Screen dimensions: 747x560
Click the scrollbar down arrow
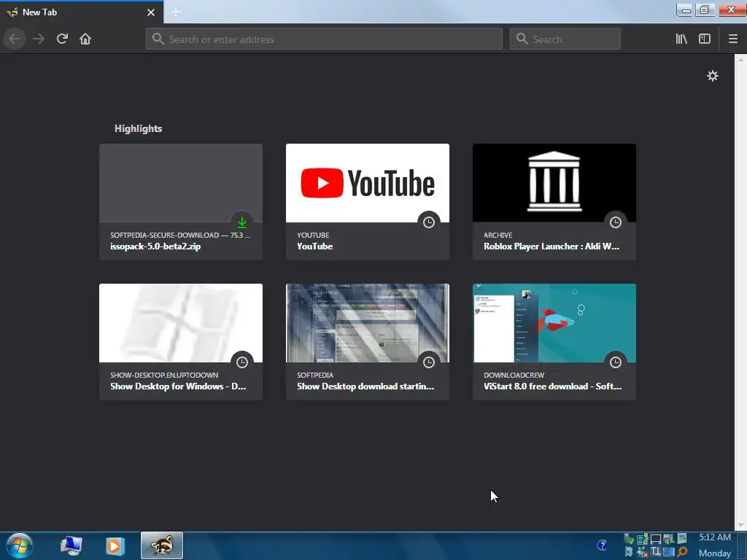[740, 525]
